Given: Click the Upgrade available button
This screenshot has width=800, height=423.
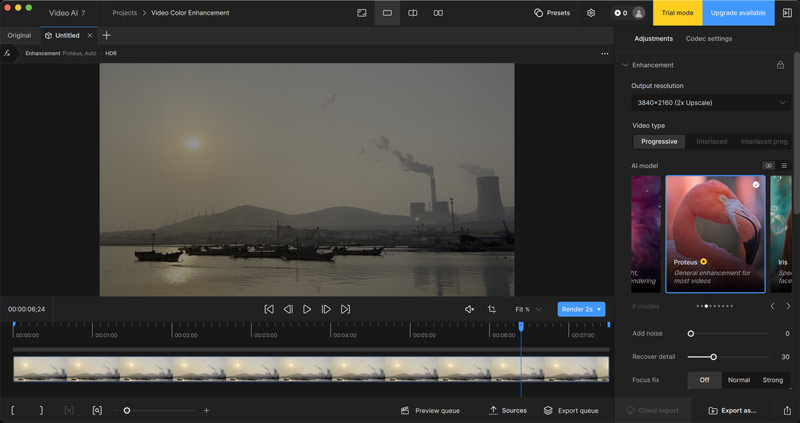Looking at the screenshot, I should [738, 13].
